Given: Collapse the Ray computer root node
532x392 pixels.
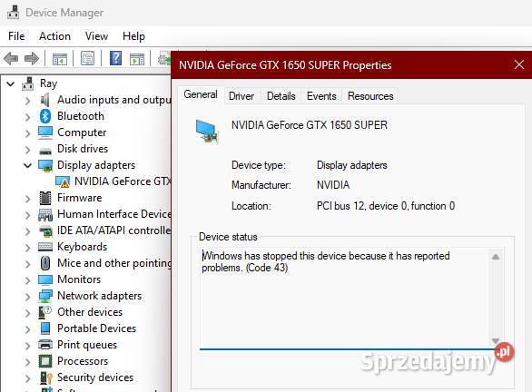Looking at the screenshot, I should coord(11,83).
